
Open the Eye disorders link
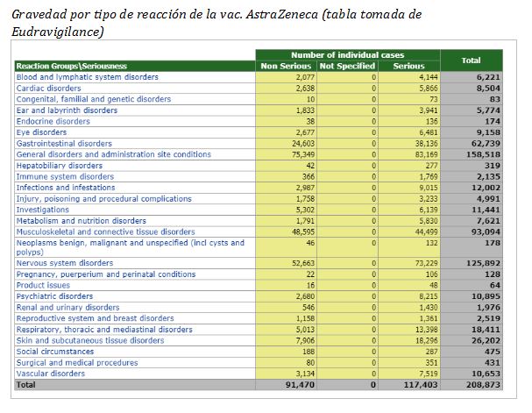(x=41, y=132)
